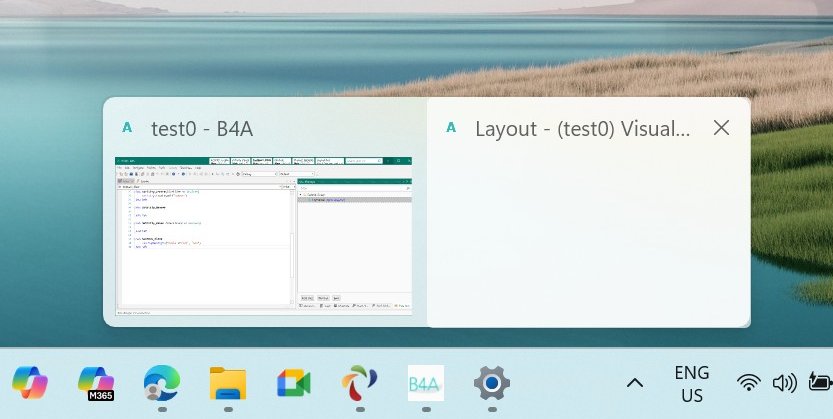Viewport: 833px width, 419px height.
Task: Launch Microsoft 365 Copilot app
Action: [x=96, y=383]
